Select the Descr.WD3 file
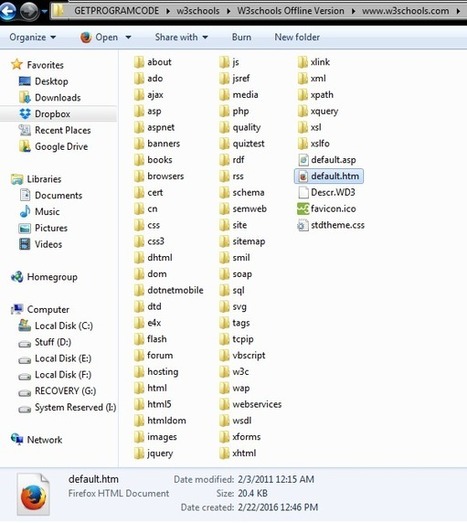467x523 pixels. [x=327, y=192]
